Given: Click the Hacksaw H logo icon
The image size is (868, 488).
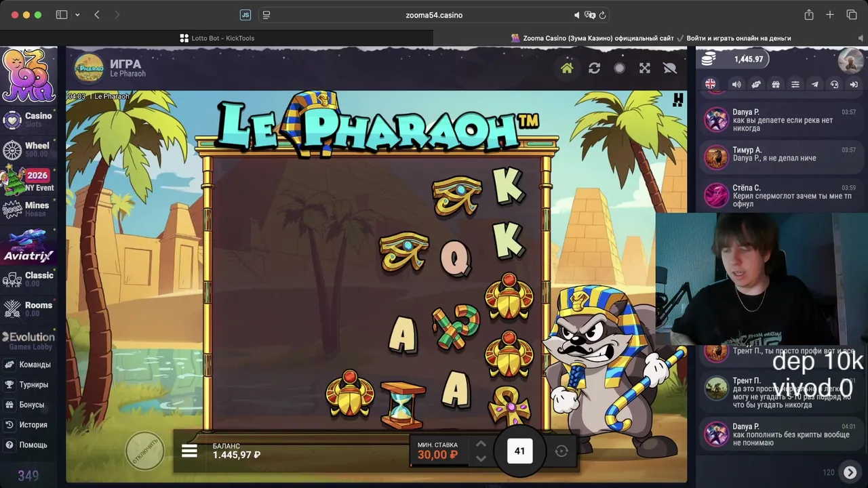Looking at the screenshot, I should (x=677, y=100).
